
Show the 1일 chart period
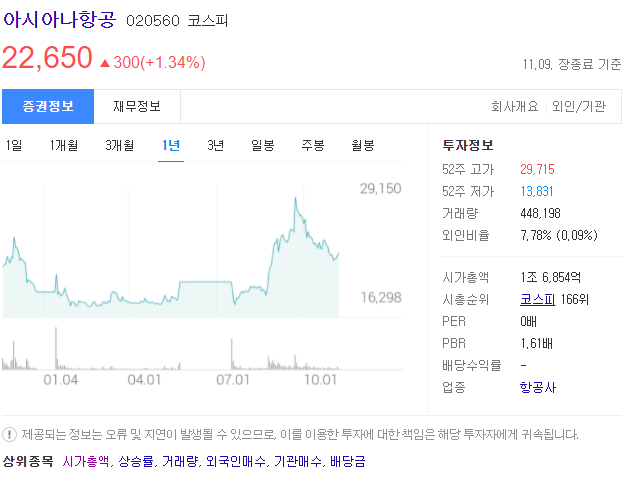click(14, 145)
